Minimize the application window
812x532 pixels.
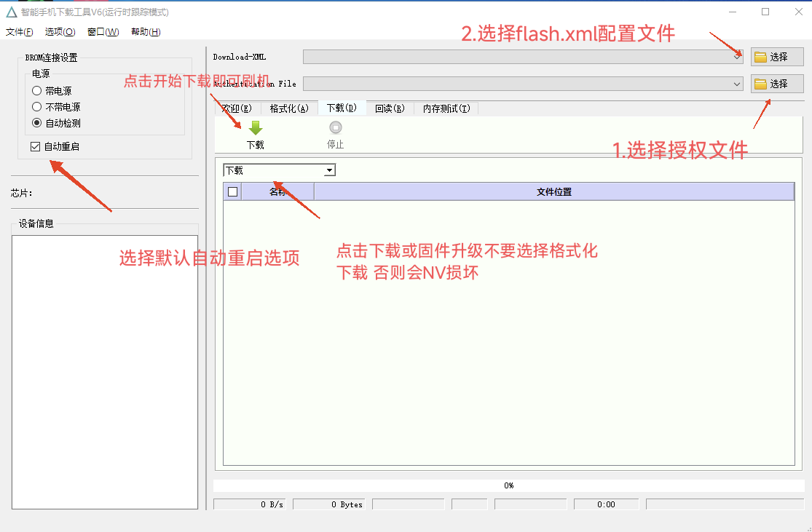click(x=733, y=12)
